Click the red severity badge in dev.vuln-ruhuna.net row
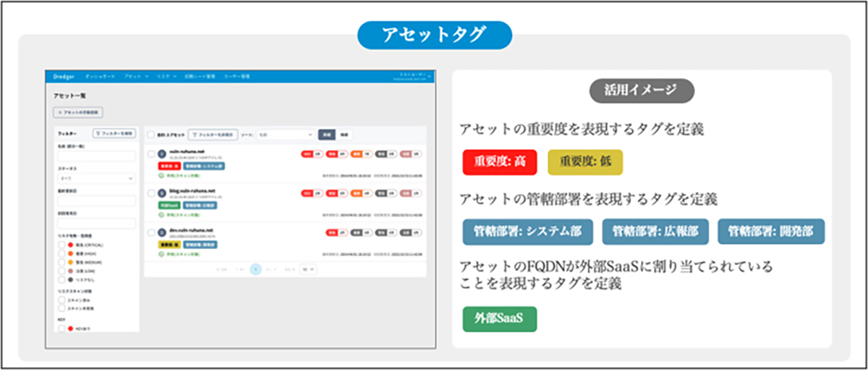The width and height of the screenshot is (868, 370). [337, 232]
